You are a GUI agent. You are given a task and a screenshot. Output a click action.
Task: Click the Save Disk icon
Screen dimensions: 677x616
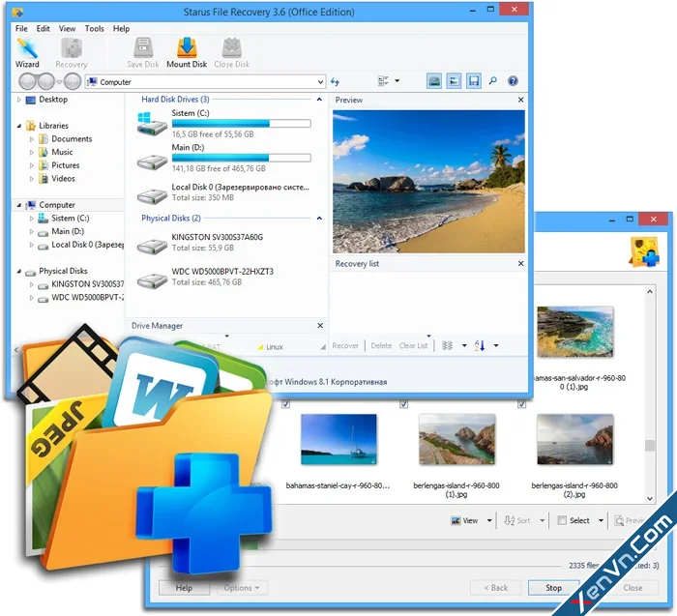coord(143,53)
